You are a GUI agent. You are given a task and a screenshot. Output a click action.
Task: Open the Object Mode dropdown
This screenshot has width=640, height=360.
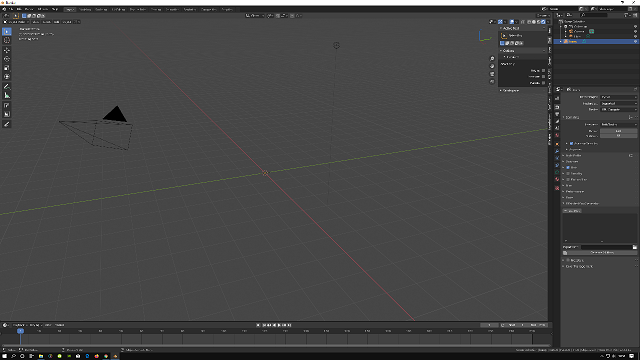16,22
